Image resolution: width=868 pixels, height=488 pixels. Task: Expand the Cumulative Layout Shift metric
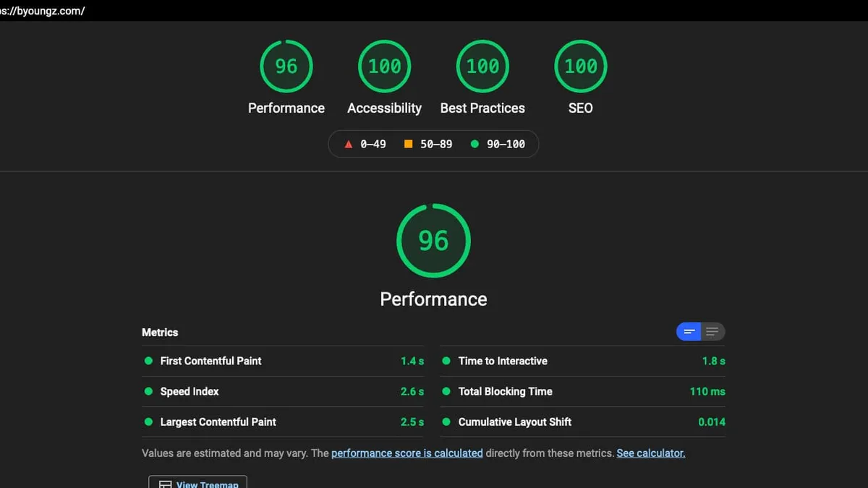[x=583, y=421]
